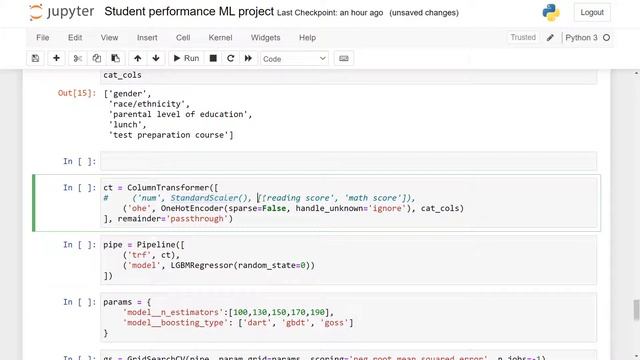Screen dimensions: 640x360
Task: Open the Kernel menu
Action: [220, 38]
